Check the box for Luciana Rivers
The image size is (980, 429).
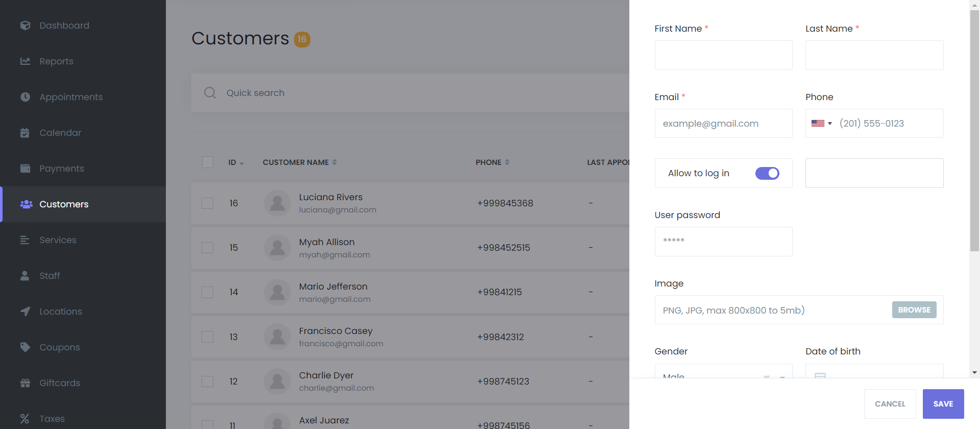tap(208, 203)
